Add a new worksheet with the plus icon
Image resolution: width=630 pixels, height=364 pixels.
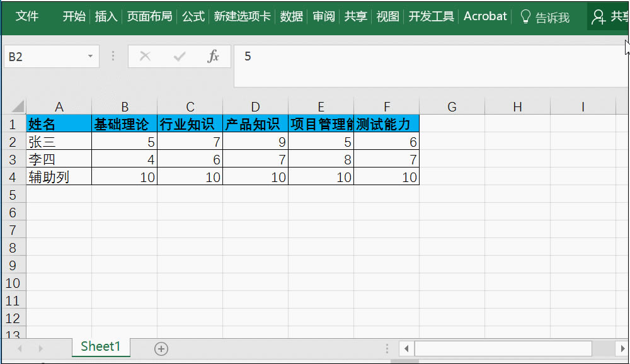(161, 348)
